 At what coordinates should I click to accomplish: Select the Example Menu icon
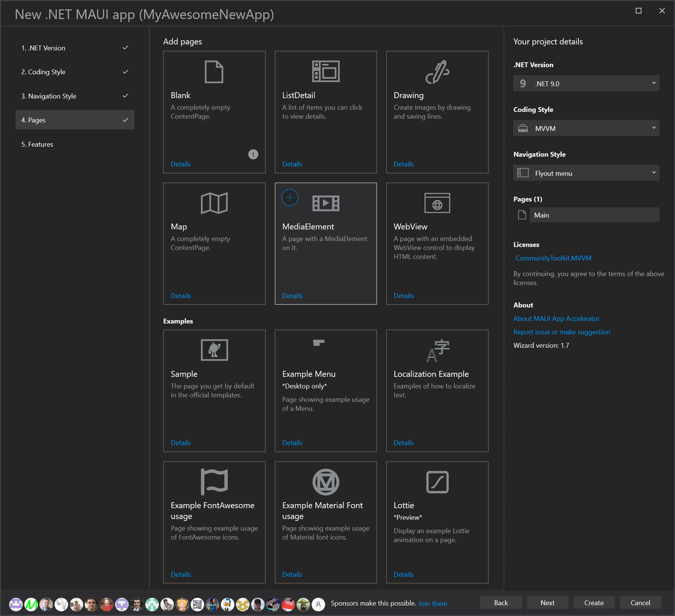[318, 343]
